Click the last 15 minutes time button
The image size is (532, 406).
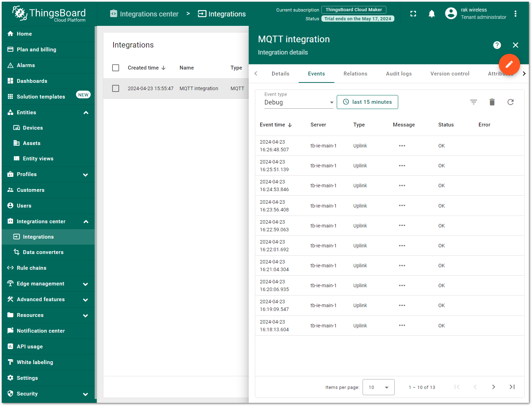pyautogui.click(x=367, y=102)
